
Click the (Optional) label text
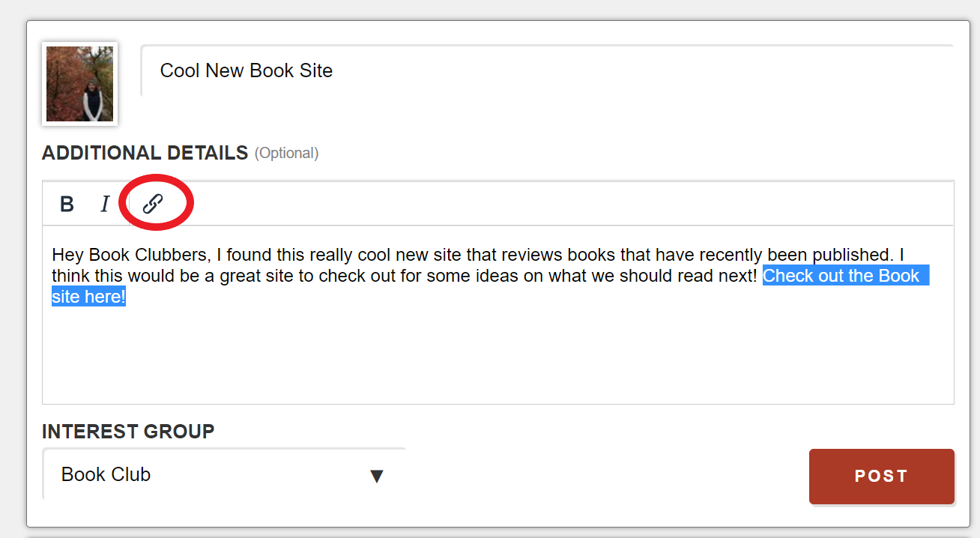(287, 154)
